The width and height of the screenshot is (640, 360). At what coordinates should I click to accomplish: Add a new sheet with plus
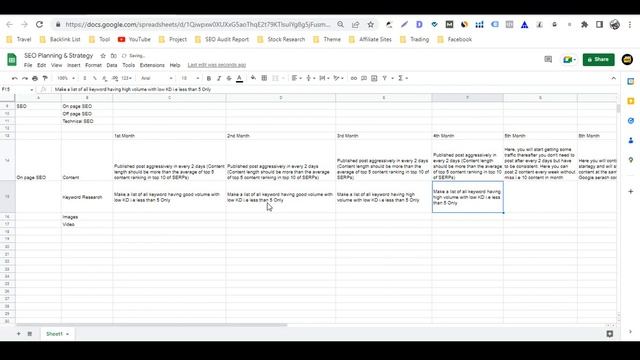tap(18, 334)
